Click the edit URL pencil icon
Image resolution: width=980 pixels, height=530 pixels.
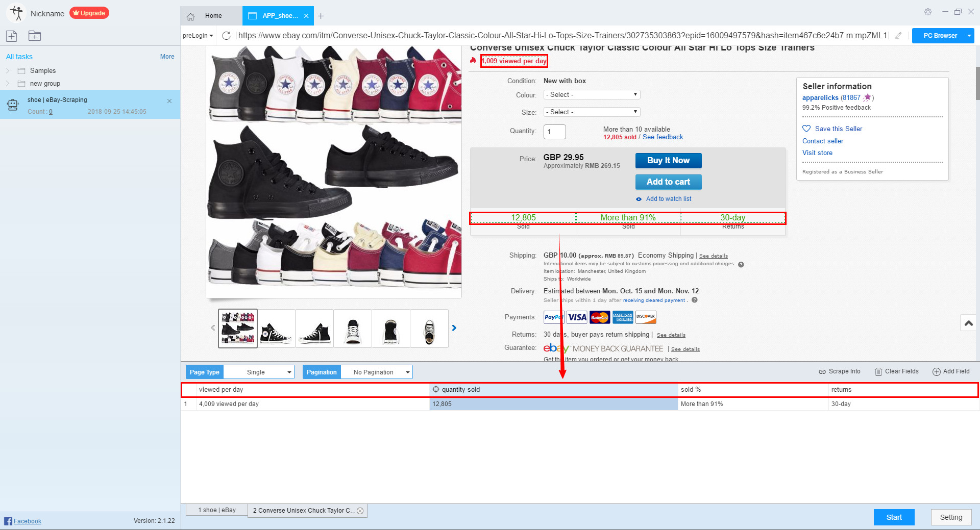[x=898, y=36]
